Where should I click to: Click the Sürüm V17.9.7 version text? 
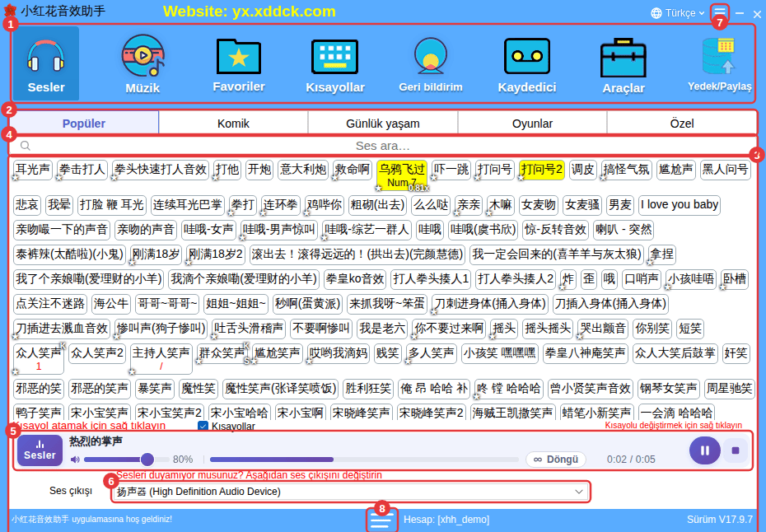(x=720, y=520)
